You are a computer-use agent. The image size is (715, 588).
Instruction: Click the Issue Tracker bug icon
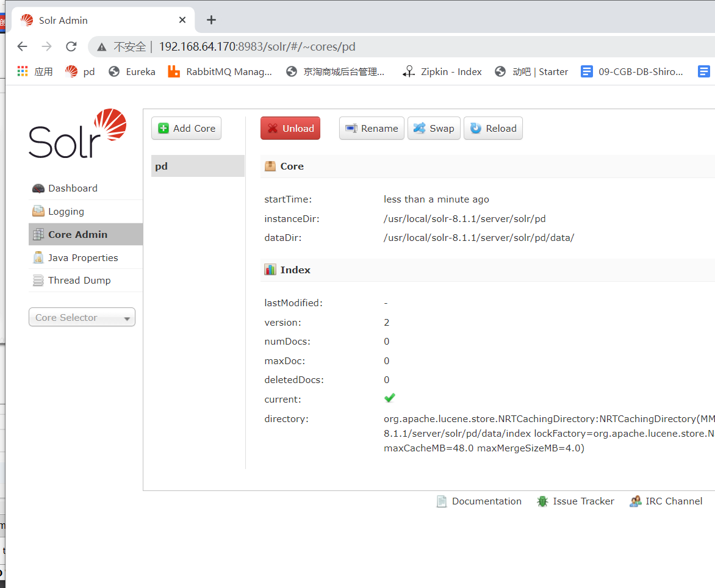coord(542,501)
